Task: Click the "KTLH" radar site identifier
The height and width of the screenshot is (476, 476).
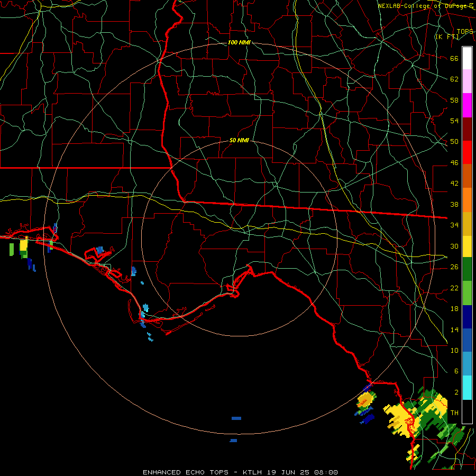Action: tap(252, 472)
